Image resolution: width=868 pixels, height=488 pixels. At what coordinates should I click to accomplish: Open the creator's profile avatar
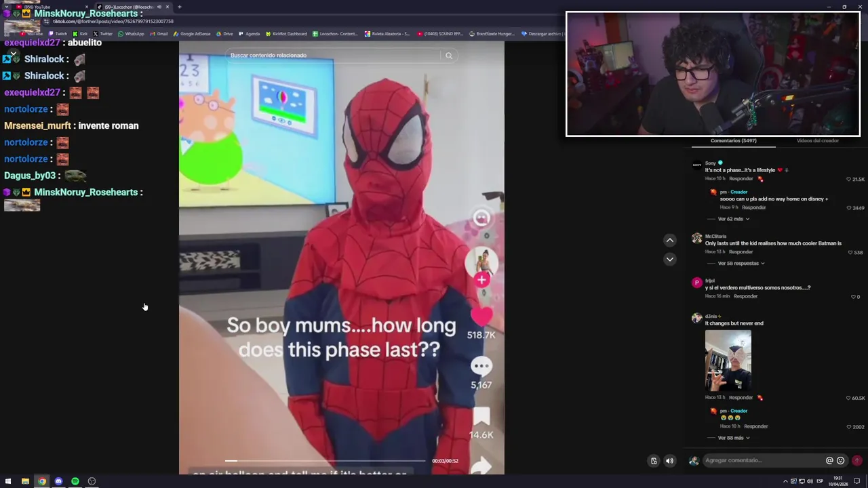481,262
